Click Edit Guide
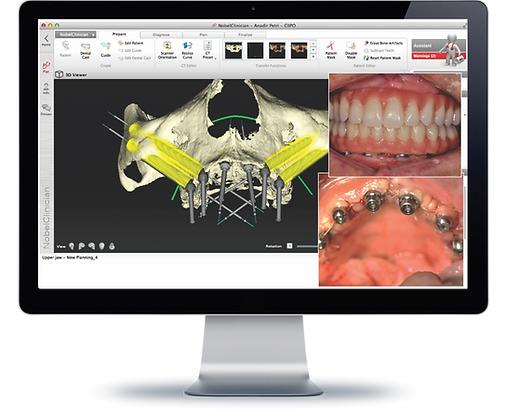This screenshot has height=411, width=507. [130, 50]
